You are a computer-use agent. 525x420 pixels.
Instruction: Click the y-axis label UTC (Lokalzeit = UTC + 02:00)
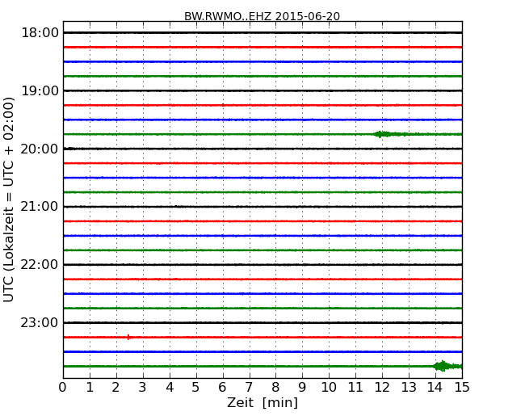click(x=8, y=199)
